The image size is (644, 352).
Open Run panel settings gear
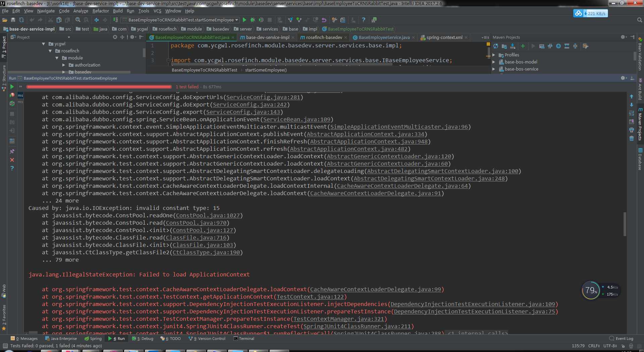click(x=623, y=78)
